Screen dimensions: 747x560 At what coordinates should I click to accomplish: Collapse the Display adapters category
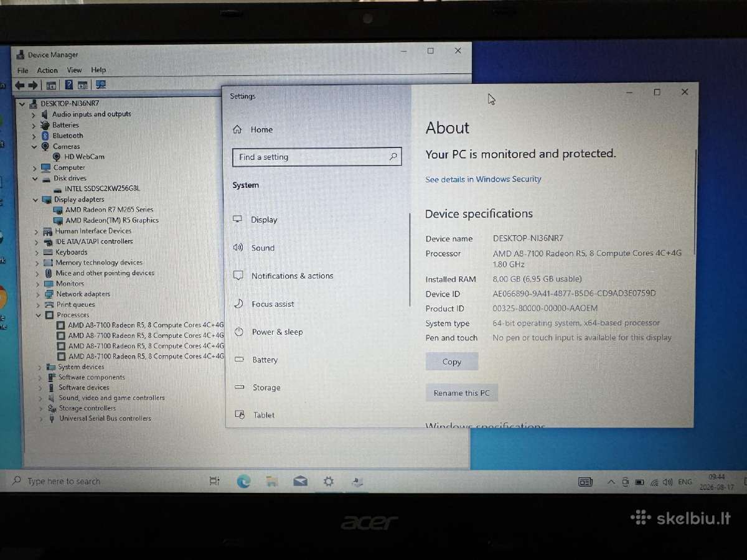35,200
